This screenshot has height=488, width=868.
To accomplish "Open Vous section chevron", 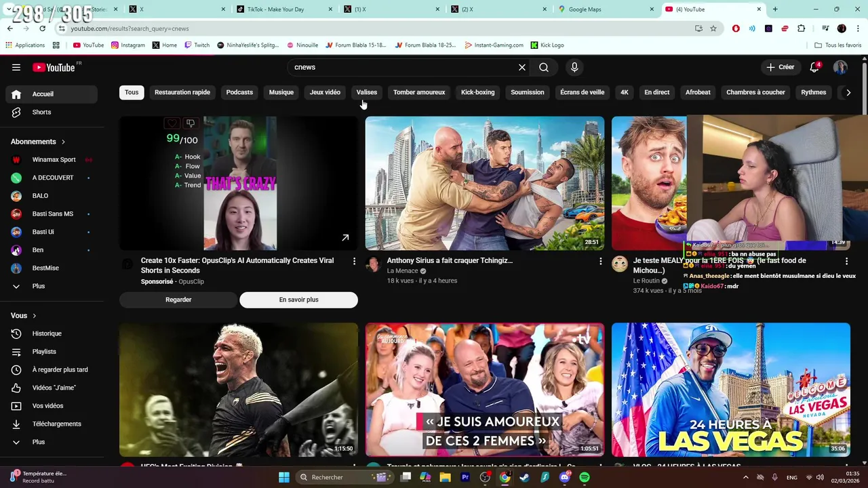I will (34, 316).
